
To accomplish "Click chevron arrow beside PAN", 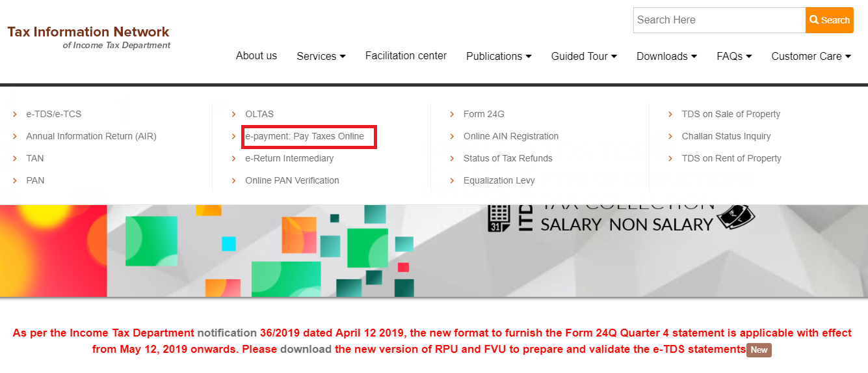I will coord(15,180).
